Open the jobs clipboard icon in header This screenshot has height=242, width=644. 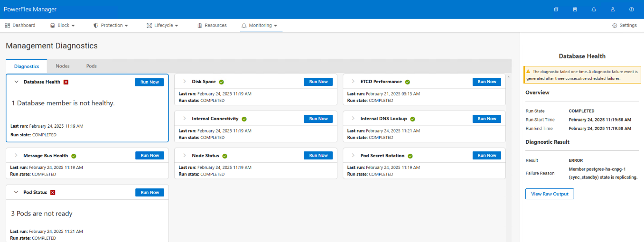[x=575, y=9]
